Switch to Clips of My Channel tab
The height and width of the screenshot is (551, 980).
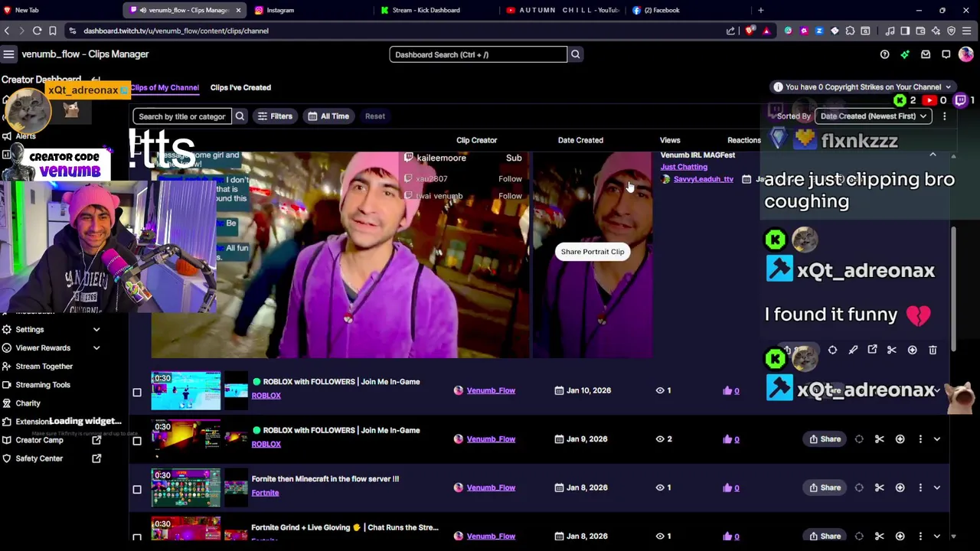pos(165,87)
